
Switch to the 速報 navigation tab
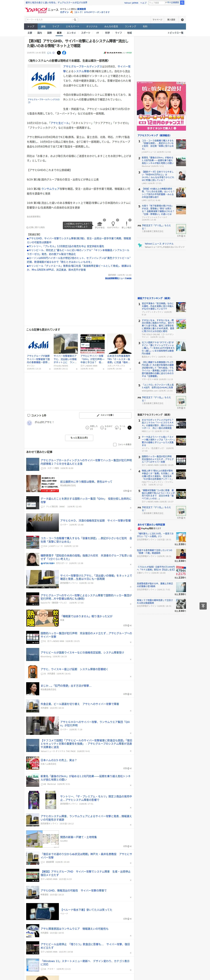click(43, 27)
